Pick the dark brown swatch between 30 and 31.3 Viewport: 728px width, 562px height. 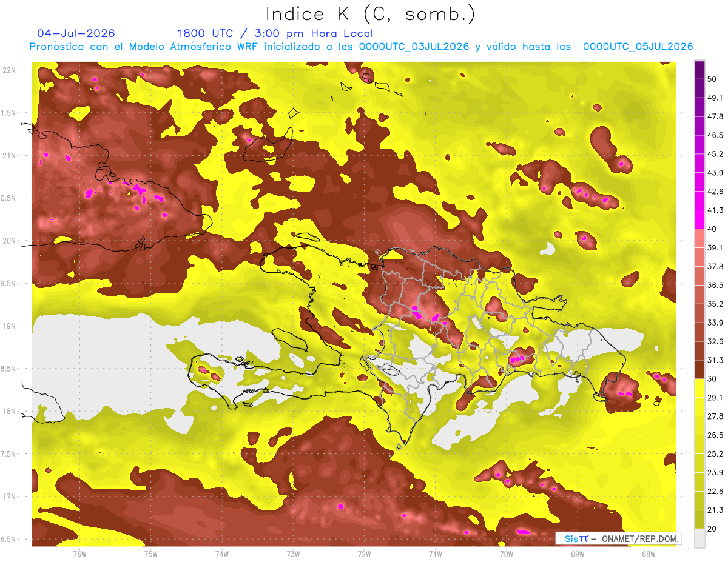(x=699, y=369)
